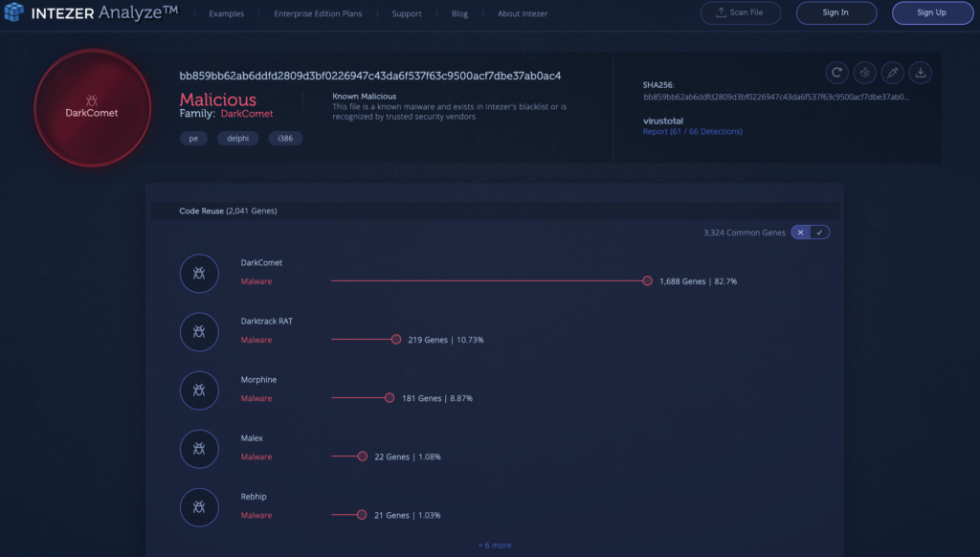The height and width of the screenshot is (557, 980).
Task: Click the 'pe' tag
Action: pos(193,138)
